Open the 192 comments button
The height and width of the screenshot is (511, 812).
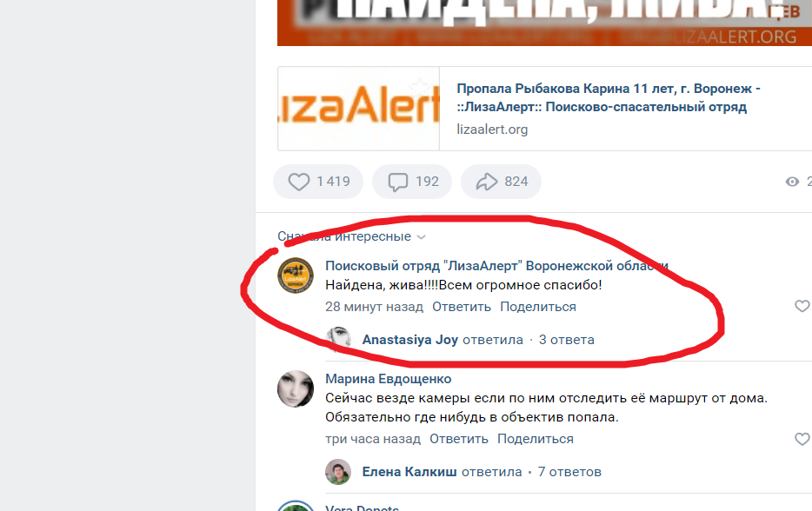[412, 182]
